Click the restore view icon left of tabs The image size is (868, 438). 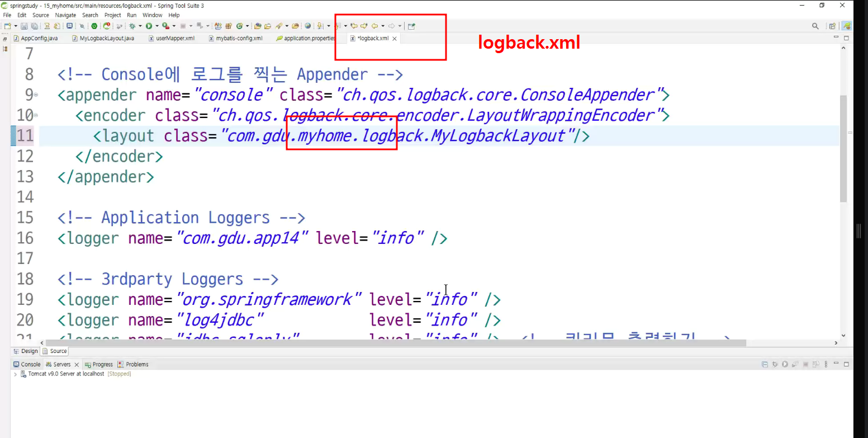[x=5, y=39]
